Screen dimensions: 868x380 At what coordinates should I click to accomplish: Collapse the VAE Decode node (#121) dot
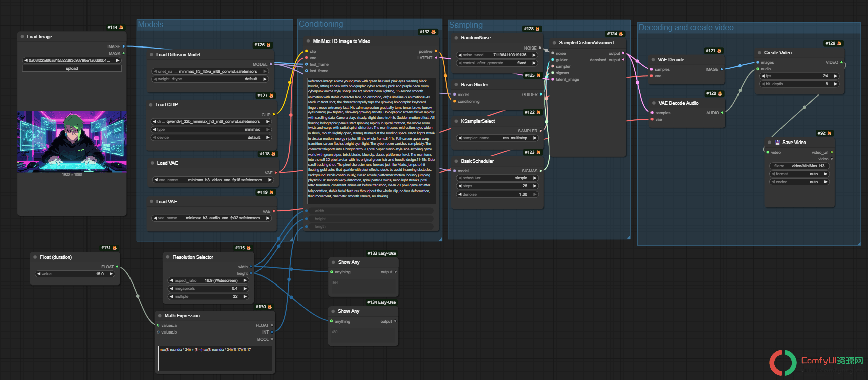(653, 60)
